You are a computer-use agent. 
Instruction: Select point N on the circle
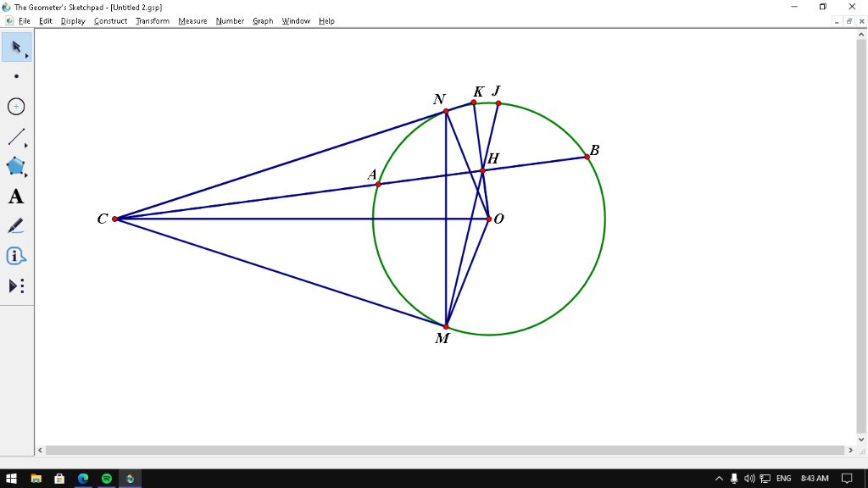(x=446, y=111)
